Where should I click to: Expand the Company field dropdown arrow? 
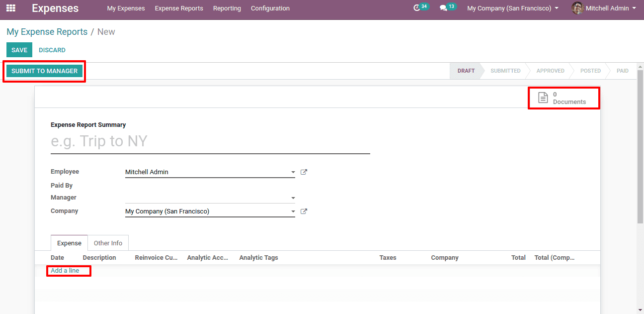pyautogui.click(x=293, y=212)
